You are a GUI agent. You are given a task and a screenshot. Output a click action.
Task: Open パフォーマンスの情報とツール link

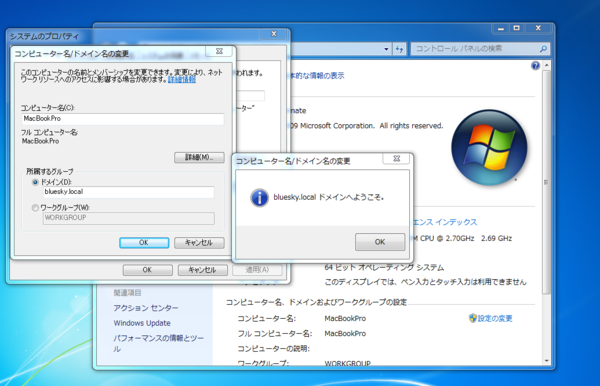[x=158, y=343]
